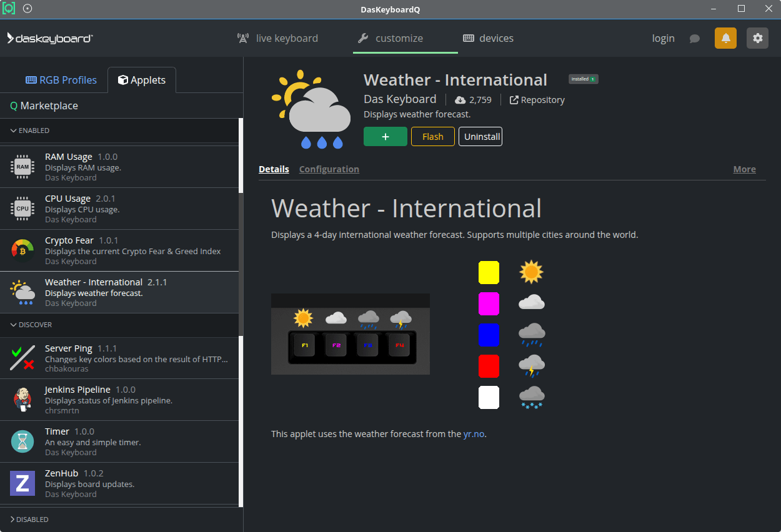The height and width of the screenshot is (532, 781).
Task: Click the rain cloud icon in legend
Action: pos(531,335)
